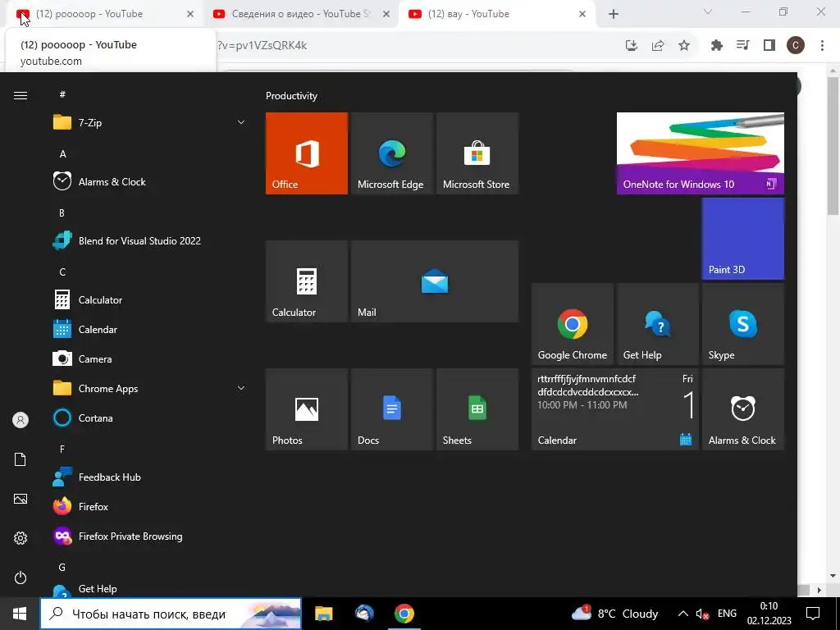Viewport: 840px width, 630px height.
Task: Click the Power icon in Start
Action: point(21,577)
